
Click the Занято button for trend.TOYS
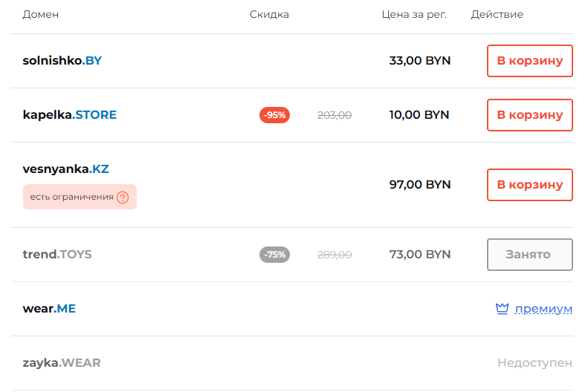[529, 255]
